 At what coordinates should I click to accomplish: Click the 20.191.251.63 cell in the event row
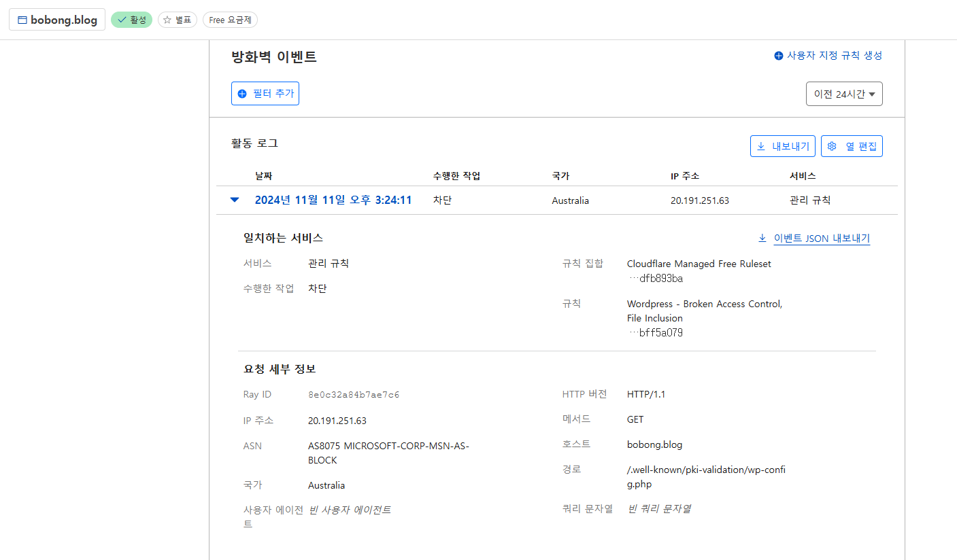click(699, 200)
